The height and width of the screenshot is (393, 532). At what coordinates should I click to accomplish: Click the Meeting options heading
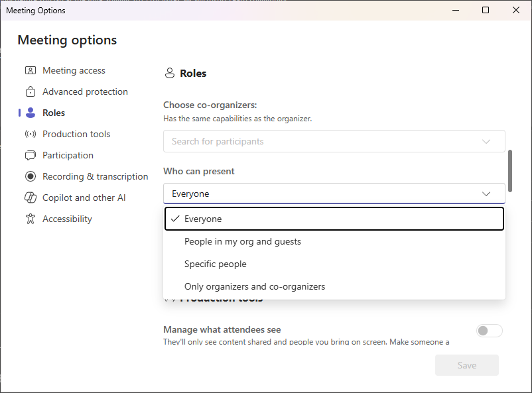[67, 40]
